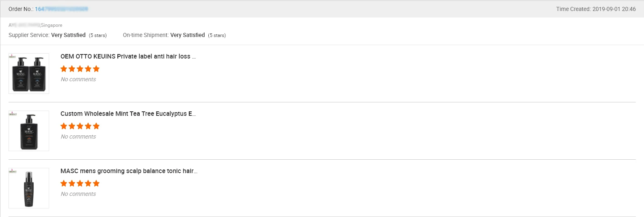Viewport: 644px width, 217px height.
Task: Click the blurred order number link
Action: [61, 9]
